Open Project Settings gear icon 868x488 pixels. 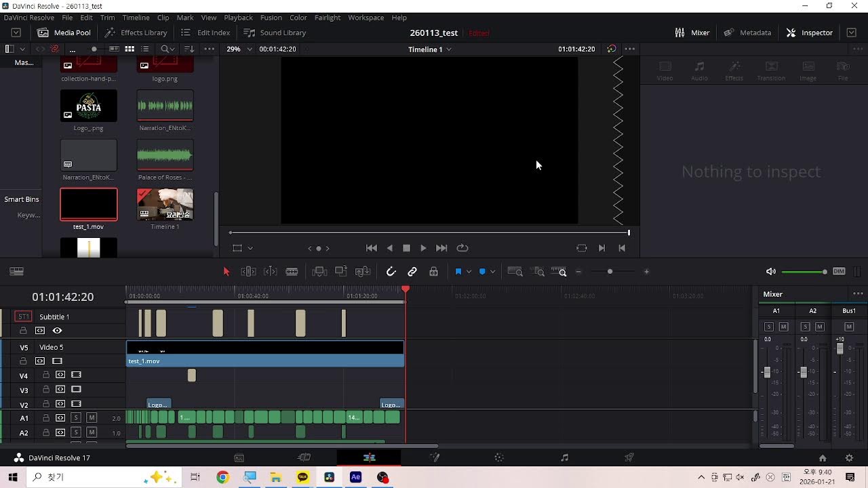click(849, 458)
